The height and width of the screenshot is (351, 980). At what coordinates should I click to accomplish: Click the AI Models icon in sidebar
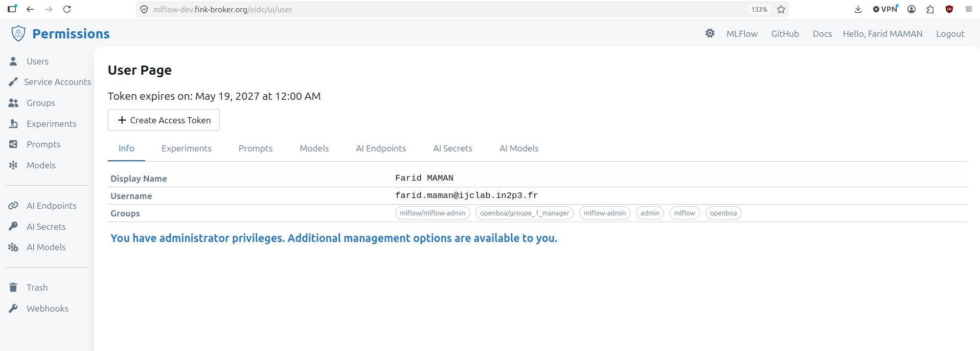coord(13,247)
